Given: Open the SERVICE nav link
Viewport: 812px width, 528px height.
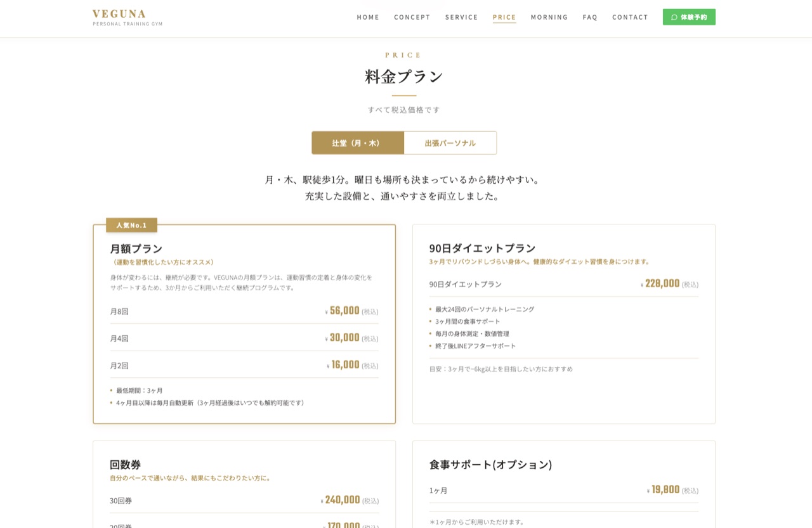Looking at the screenshot, I should tap(462, 17).
